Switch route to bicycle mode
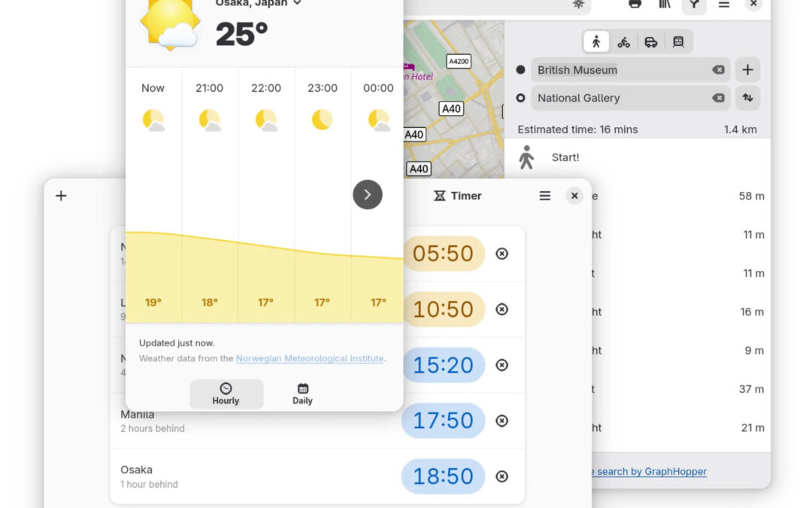The width and height of the screenshot is (812, 508). pyautogui.click(x=623, y=42)
